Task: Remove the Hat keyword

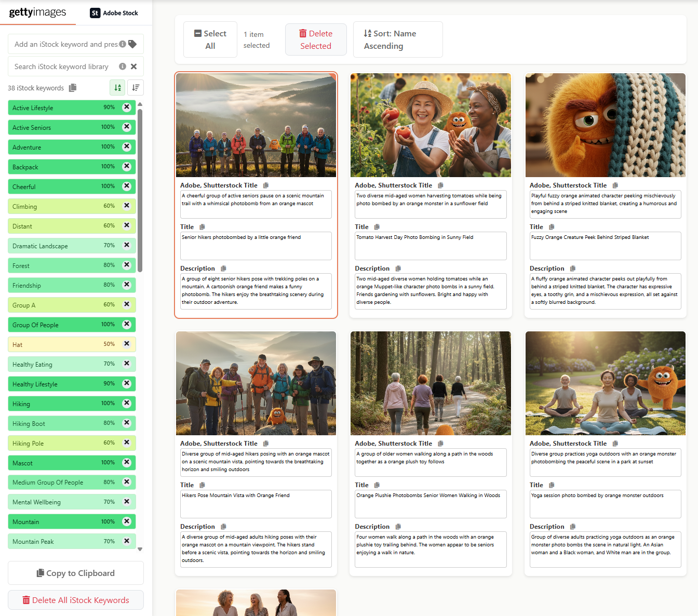Action: (x=127, y=344)
